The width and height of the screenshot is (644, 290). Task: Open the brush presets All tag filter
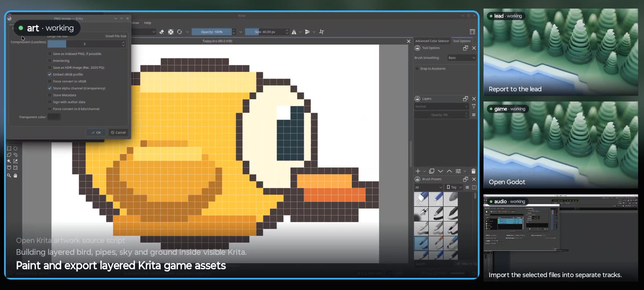click(x=428, y=187)
